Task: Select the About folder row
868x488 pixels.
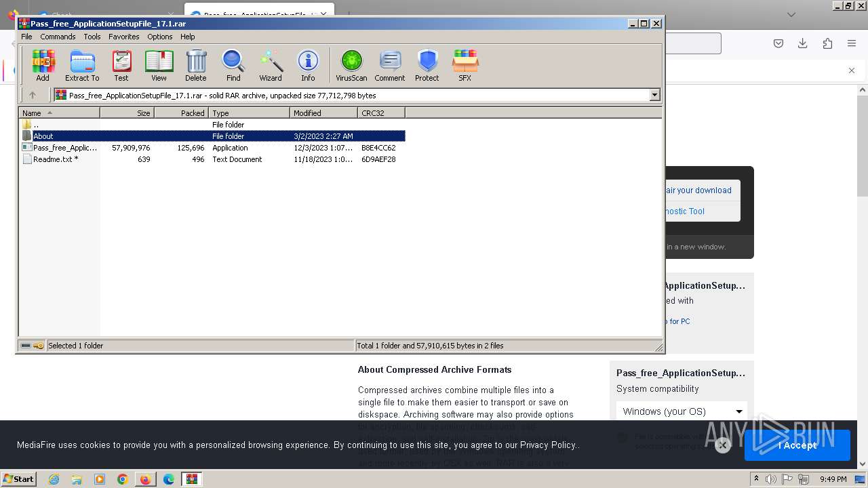Action: [x=213, y=136]
